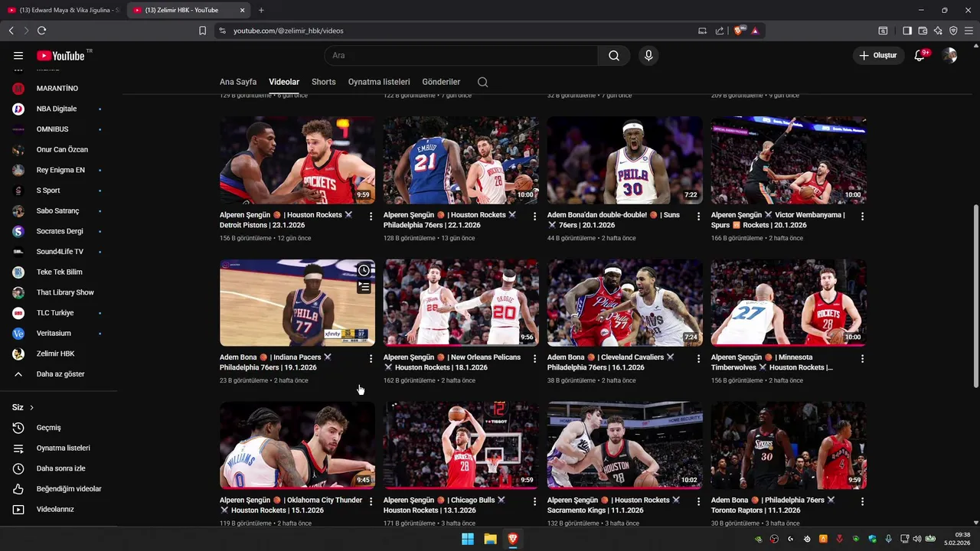Open options for Indiana Pacers video
Screen dimensions: 980x551
[371, 359]
